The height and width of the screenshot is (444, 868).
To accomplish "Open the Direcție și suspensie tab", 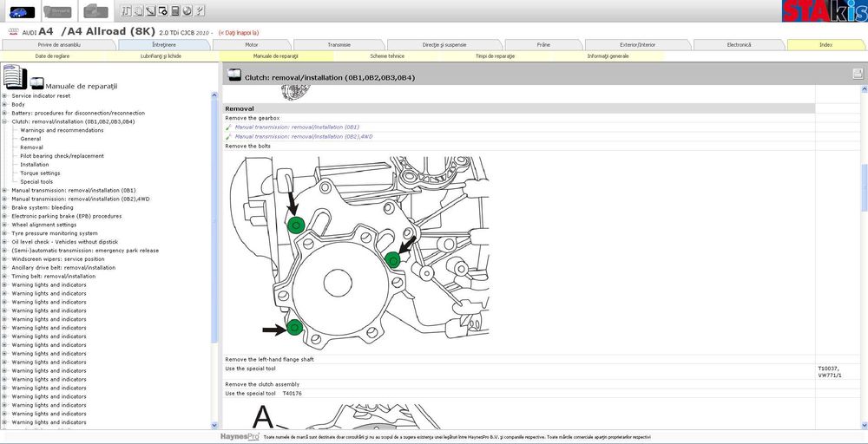I will click(444, 45).
